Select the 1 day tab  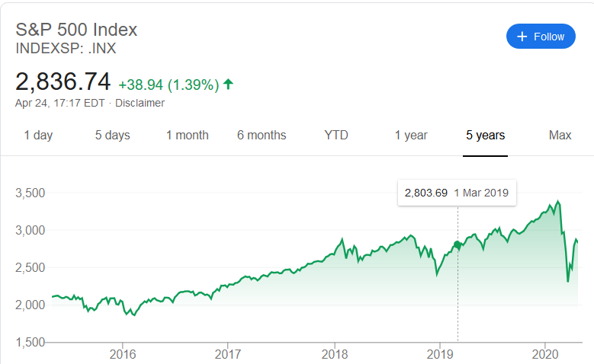pyautogui.click(x=38, y=136)
